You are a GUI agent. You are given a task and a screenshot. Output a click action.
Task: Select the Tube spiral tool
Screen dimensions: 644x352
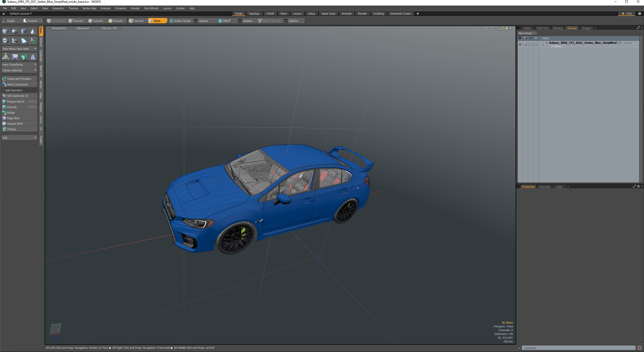coord(15,40)
